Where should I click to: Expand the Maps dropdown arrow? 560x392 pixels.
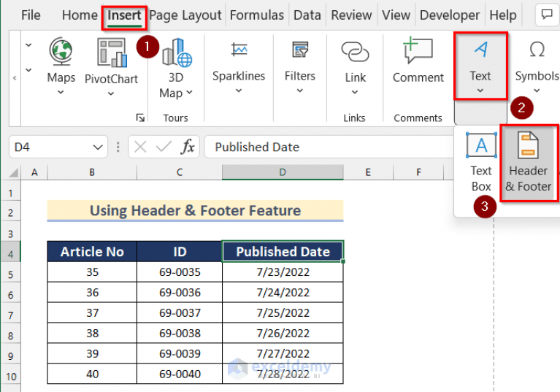pos(61,93)
